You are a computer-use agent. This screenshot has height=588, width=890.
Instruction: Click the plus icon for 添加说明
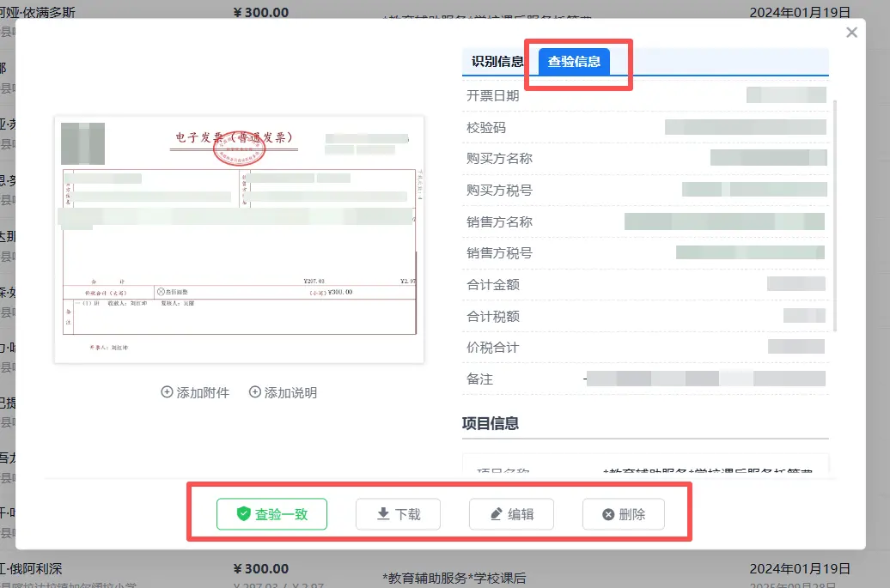(x=255, y=392)
